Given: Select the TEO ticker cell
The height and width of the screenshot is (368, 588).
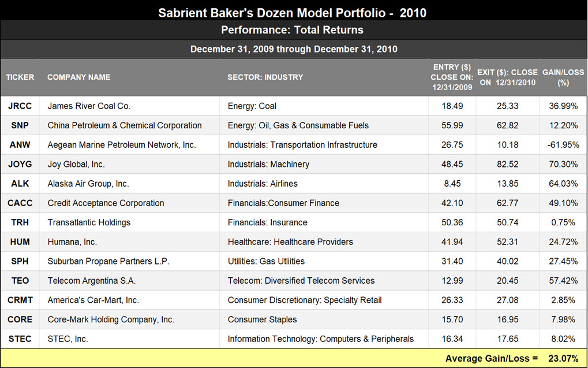Looking at the screenshot, I should point(20,281).
